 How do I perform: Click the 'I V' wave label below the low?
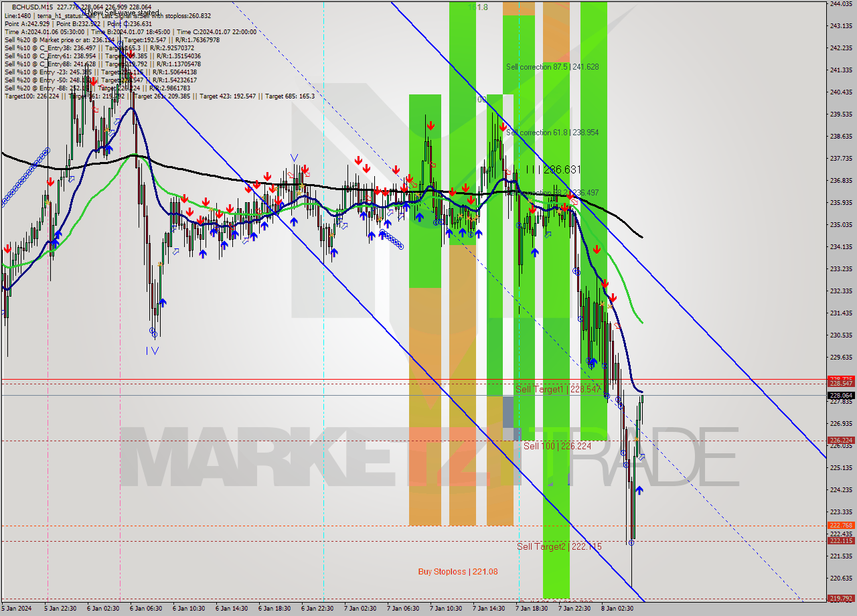(153, 350)
